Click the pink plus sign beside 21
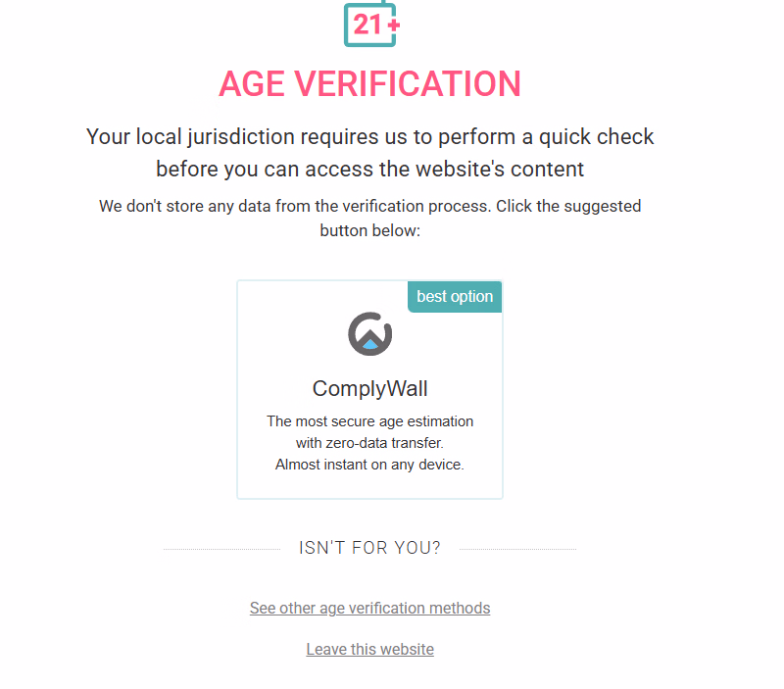Image resolution: width=784 pixels, height=689 pixels. tap(394, 23)
